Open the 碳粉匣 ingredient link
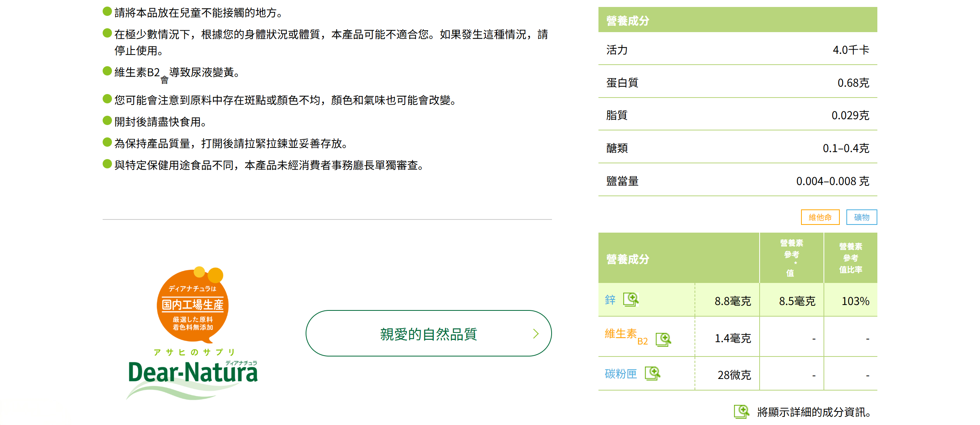The height and width of the screenshot is (425, 980). coord(621,374)
